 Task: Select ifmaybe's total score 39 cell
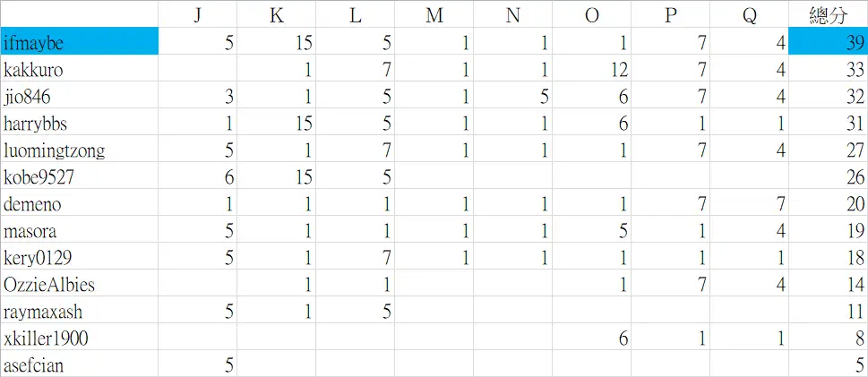point(829,42)
